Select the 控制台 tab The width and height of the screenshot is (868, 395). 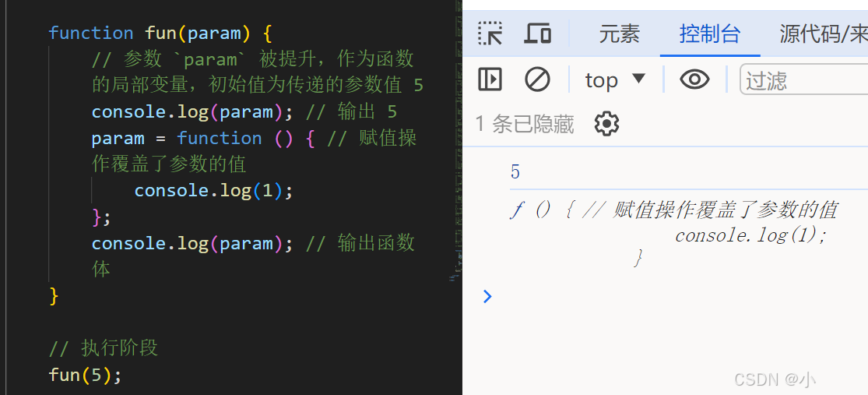710,34
